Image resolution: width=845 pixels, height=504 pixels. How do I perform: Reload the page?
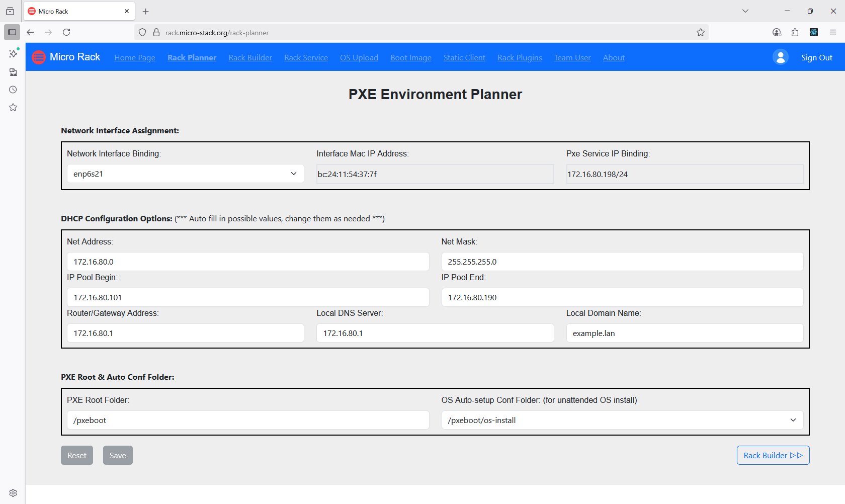[x=66, y=32]
